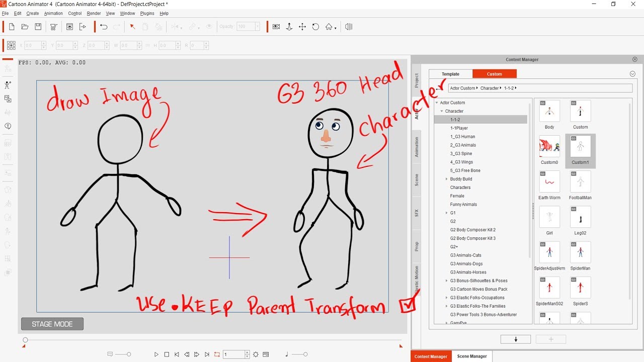Increase the current frame with stepper

(247, 353)
